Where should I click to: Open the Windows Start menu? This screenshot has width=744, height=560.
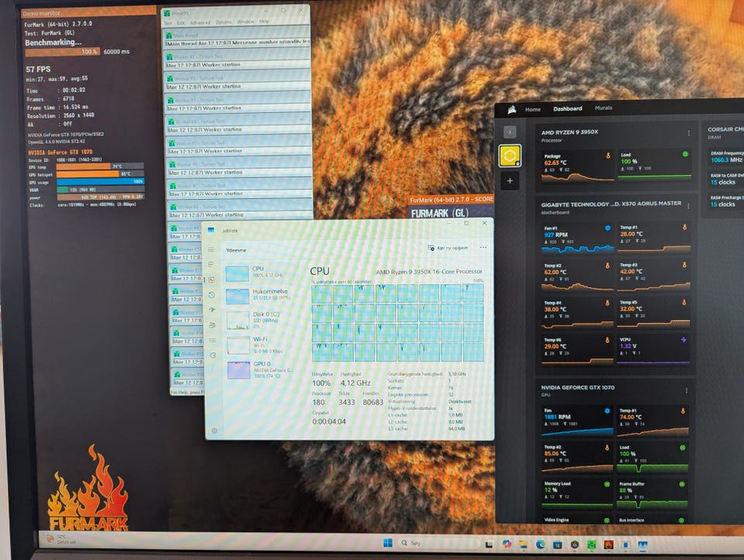point(387,543)
